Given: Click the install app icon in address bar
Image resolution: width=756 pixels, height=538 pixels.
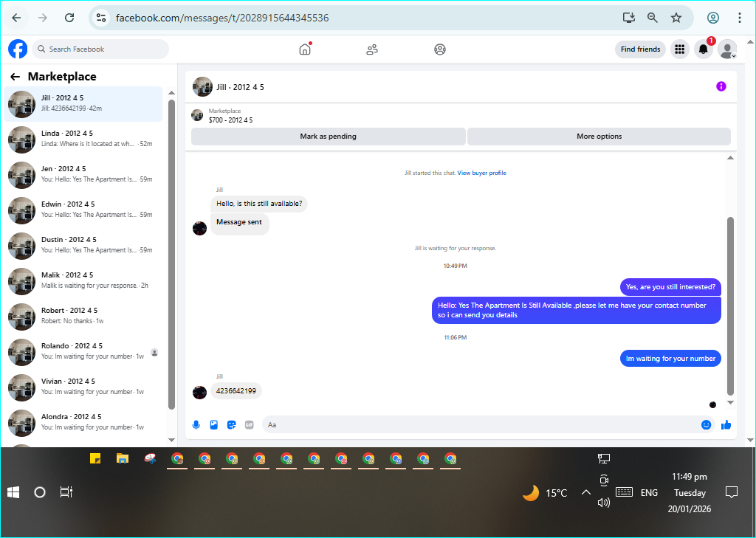Looking at the screenshot, I should click(x=629, y=18).
